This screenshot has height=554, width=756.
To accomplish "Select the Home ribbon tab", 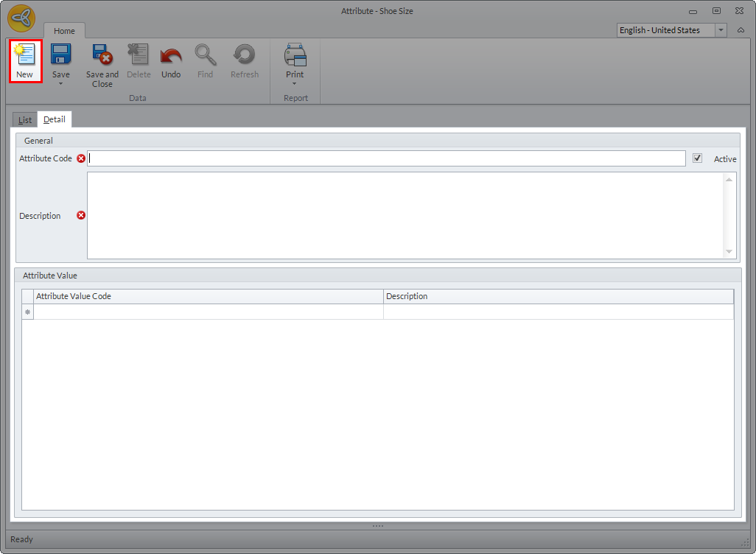I will [64, 31].
